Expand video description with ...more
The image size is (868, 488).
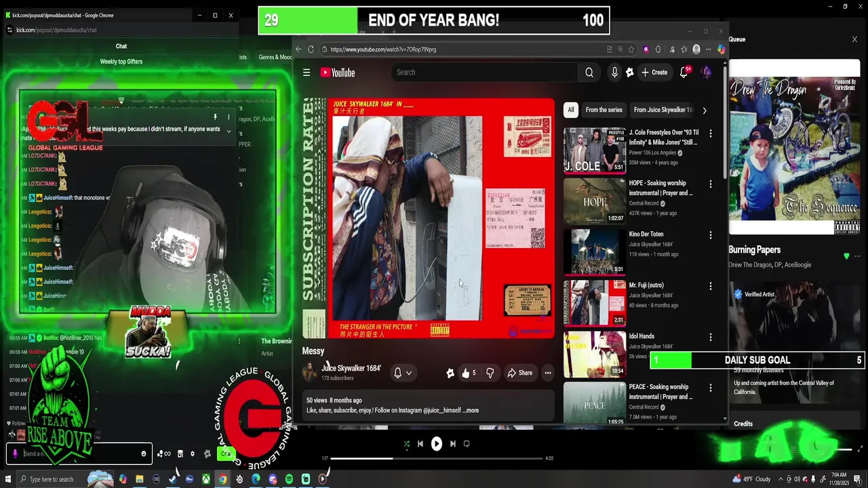tap(471, 410)
